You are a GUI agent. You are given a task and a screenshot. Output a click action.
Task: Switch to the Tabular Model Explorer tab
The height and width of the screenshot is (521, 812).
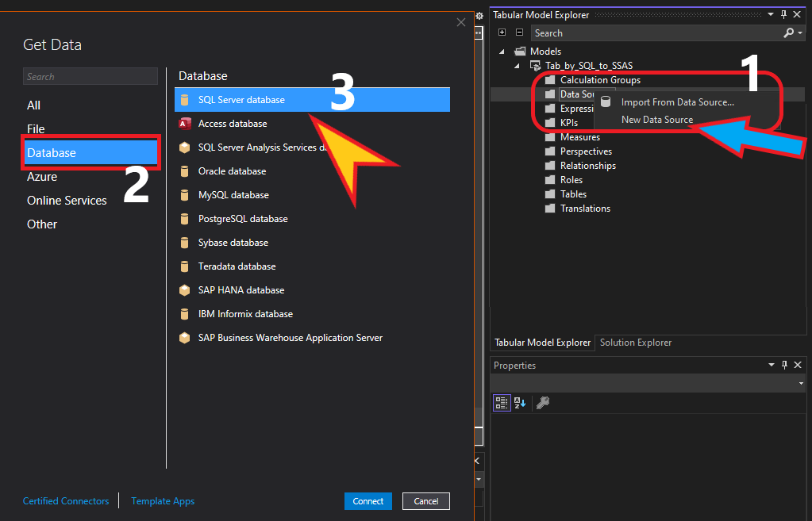click(x=542, y=343)
